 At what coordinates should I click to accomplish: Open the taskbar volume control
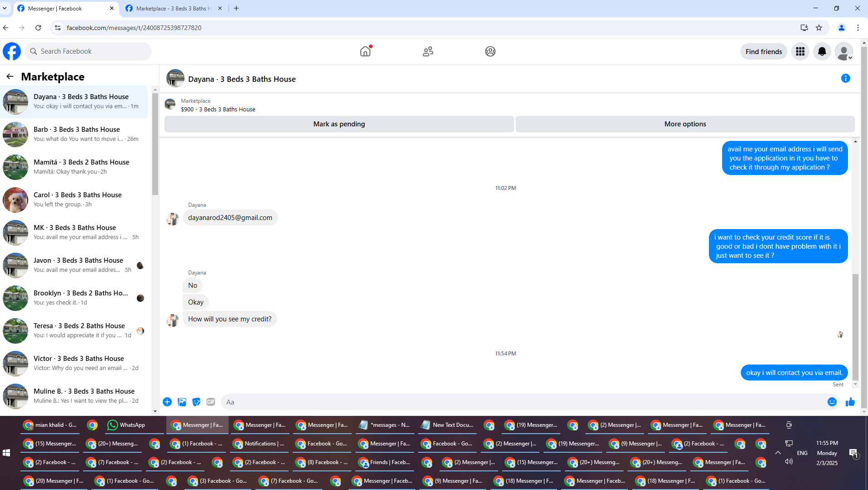pos(789,461)
